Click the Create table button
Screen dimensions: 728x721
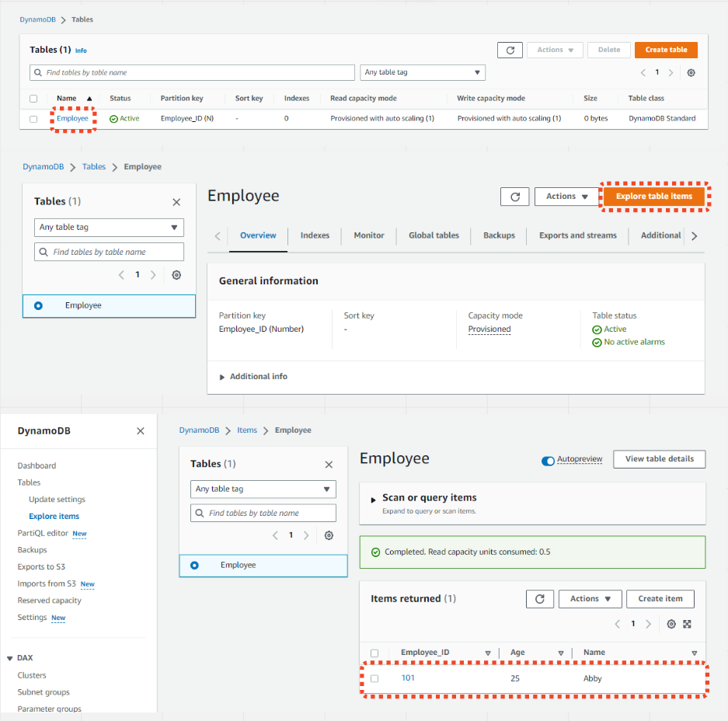pyautogui.click(x=666, y=51)
